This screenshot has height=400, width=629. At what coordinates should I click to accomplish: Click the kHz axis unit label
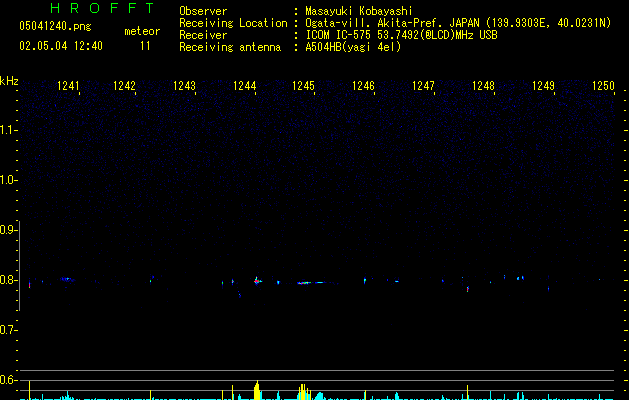(9, 81)
